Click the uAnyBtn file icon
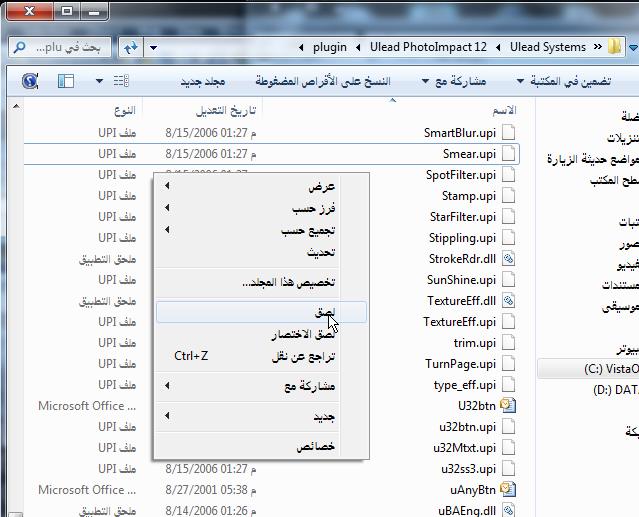Screen dimensions: 639x517 point(509,490)
